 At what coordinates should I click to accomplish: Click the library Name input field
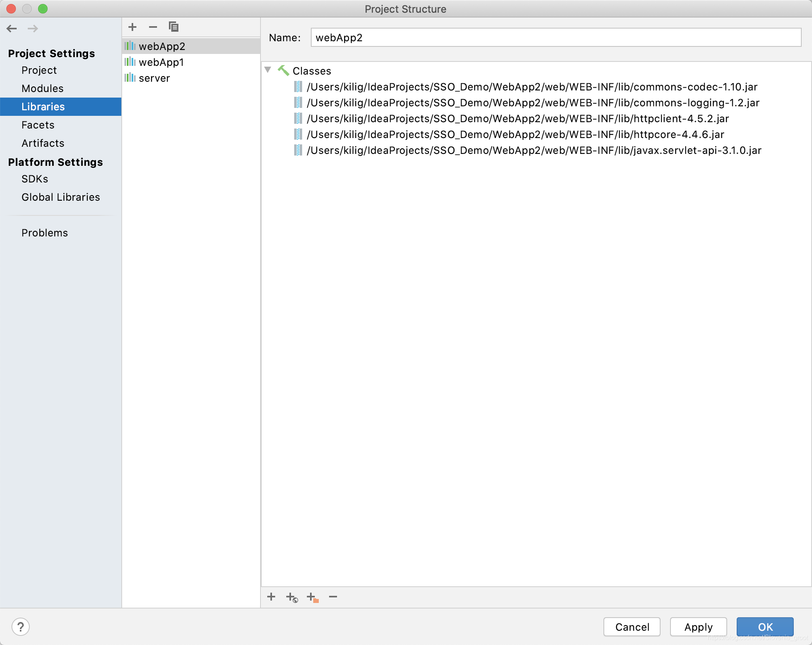[555, 38]
